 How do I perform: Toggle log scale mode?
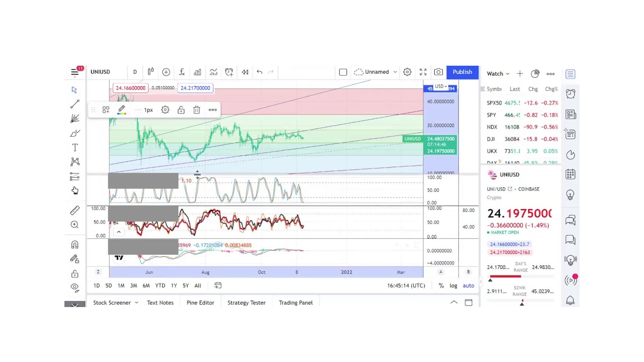click(453, 286)
